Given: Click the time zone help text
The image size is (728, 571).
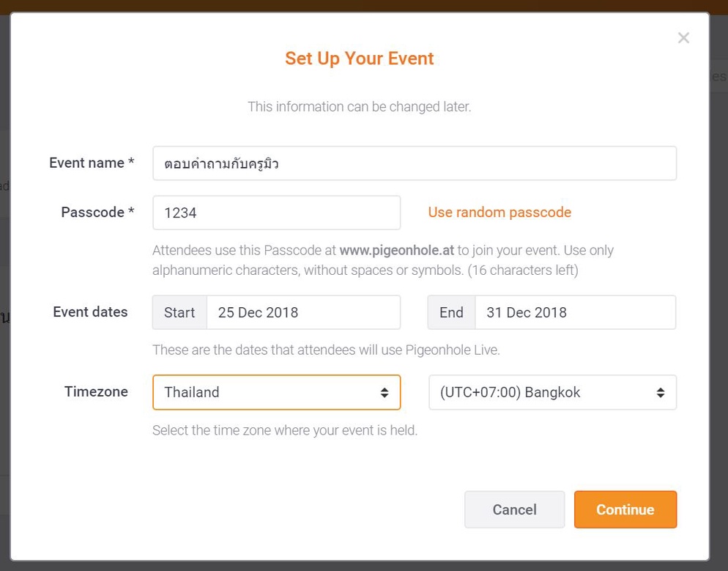Looking at the screenshot, I should pos(285,430).
